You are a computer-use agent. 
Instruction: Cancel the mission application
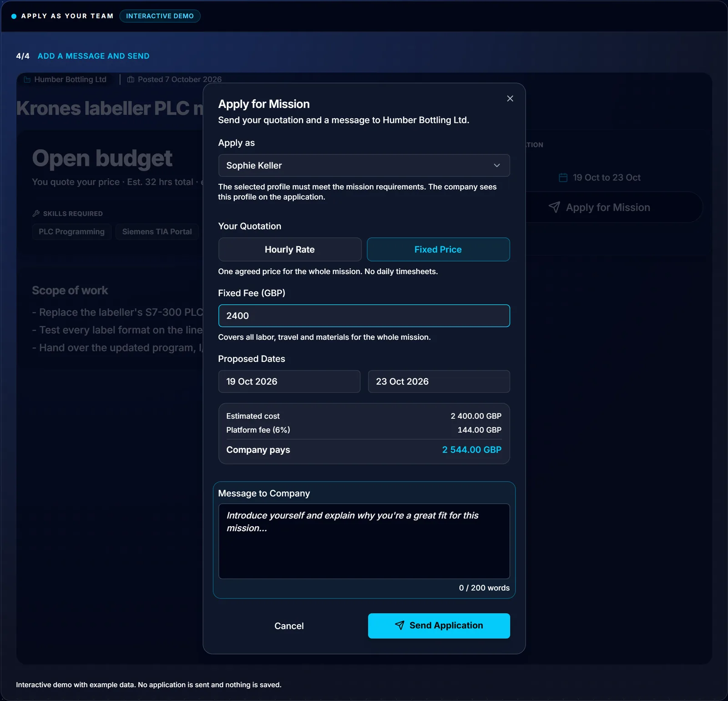289,626
